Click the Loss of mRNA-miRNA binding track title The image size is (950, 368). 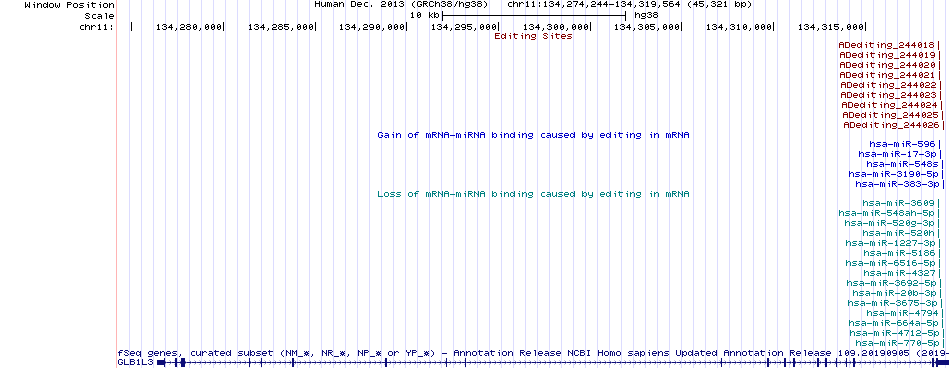[533, 194]
